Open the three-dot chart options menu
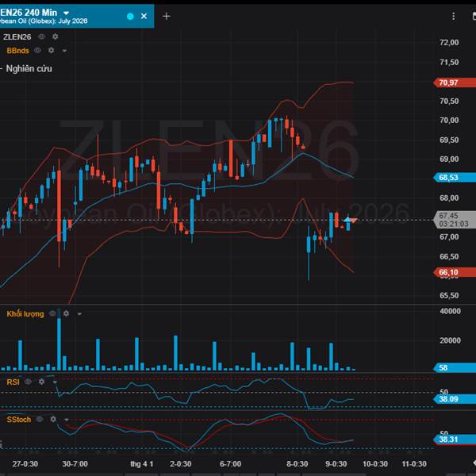 tap(454, 17)
